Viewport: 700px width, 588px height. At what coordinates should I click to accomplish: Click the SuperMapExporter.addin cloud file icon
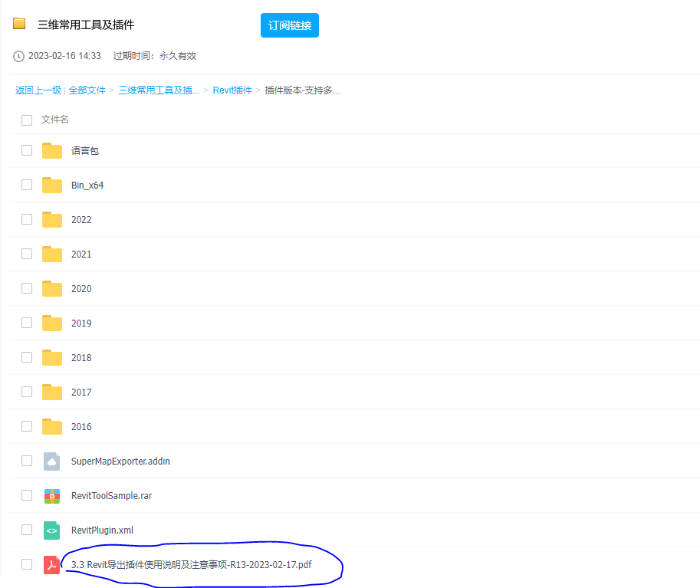point(52,462)
